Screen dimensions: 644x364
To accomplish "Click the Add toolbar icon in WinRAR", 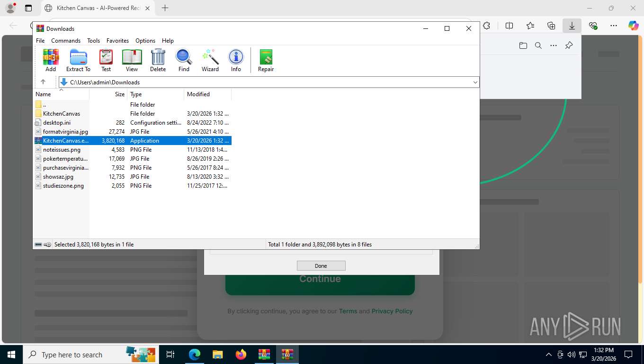I will 51,60.
